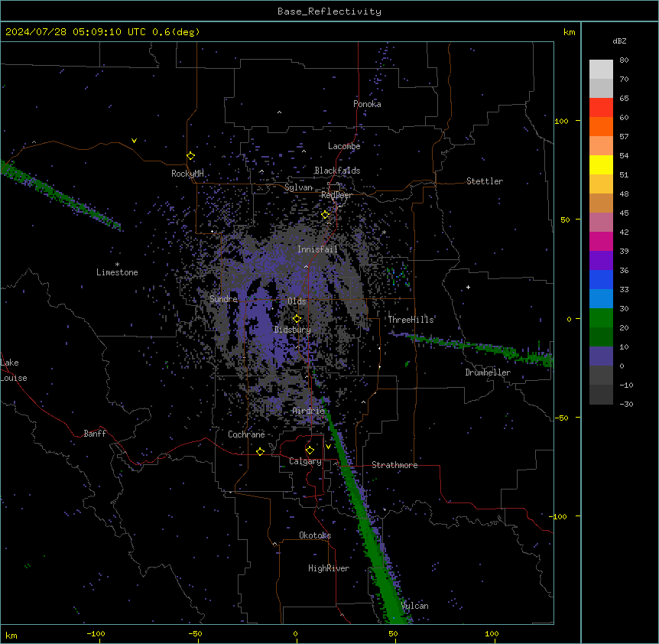Click the Didsbury label
The height and width of the screenshot is (644, 659).
tap(293, 330)
